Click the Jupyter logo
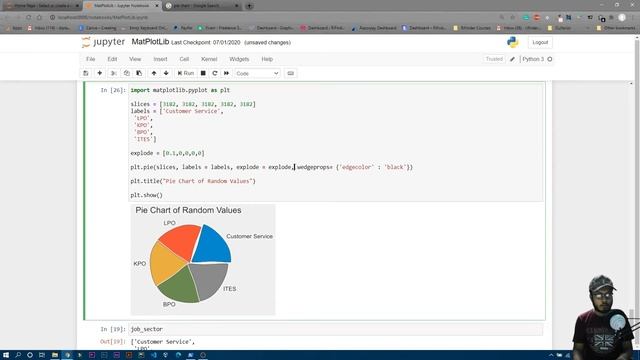This screenshot has width=640, height=360. tap(103, 42)
